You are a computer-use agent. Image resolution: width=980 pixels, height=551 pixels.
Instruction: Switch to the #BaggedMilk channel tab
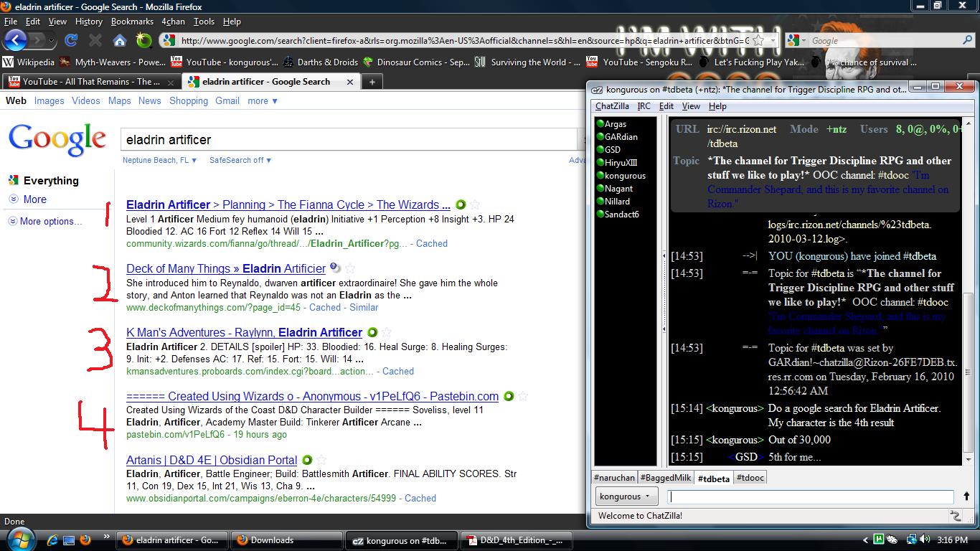tap(666, 478)
